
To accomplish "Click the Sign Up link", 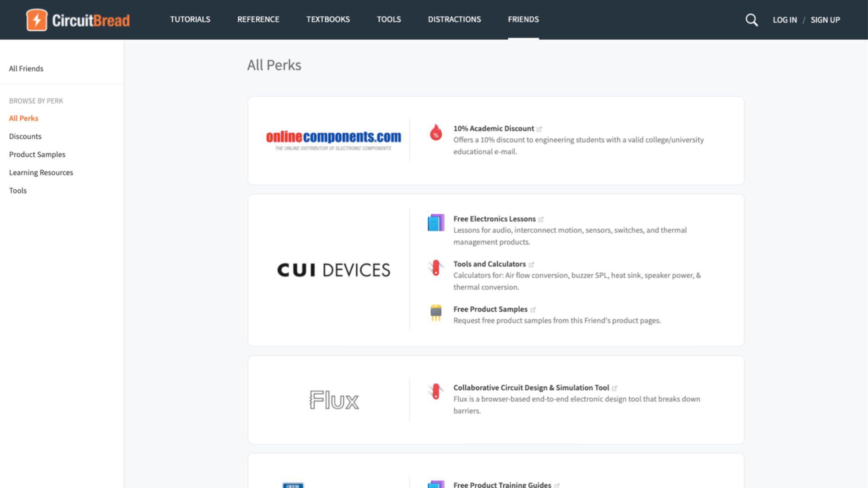I will pos(825,20).
